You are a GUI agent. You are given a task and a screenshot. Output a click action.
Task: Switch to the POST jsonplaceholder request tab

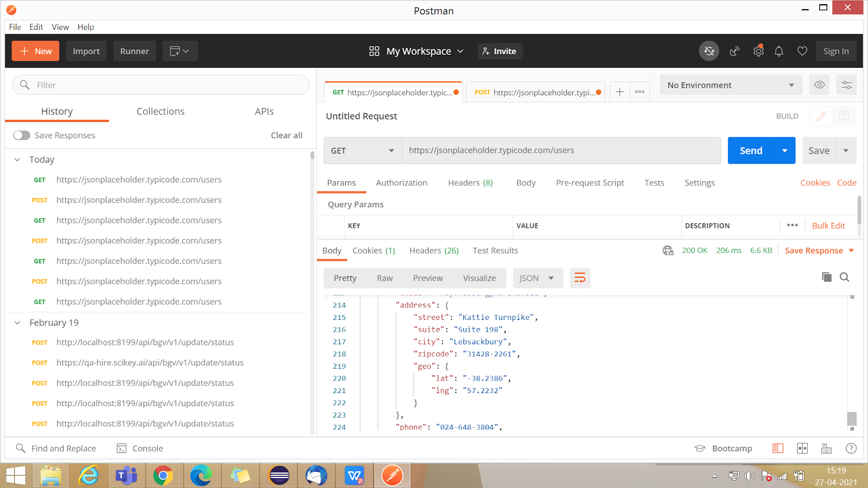click(535, 92)
